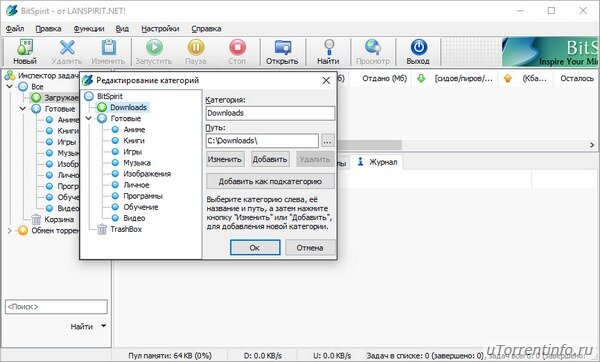Click the BitSpirit Inspire banner logo
Screen dimensions: 600x362
pyautogui.click(x=550, y=52)
